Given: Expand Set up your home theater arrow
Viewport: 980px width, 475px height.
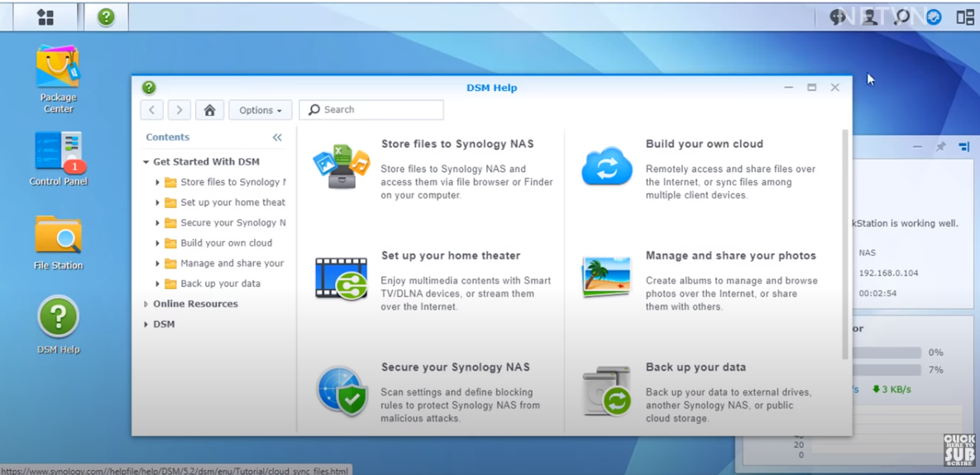Looking at the screenshot, I should pos(157,203).
